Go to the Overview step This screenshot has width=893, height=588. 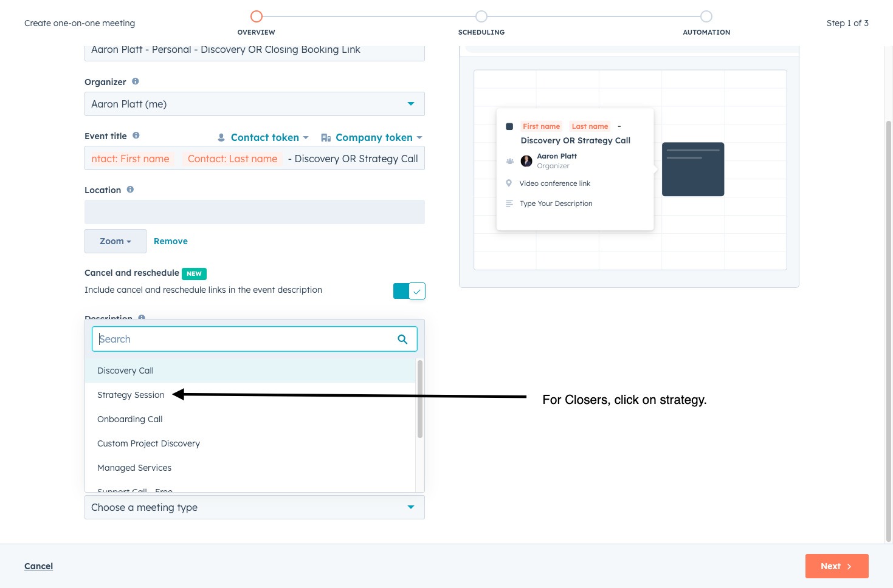pyautogui.click(x=257, y=16)
